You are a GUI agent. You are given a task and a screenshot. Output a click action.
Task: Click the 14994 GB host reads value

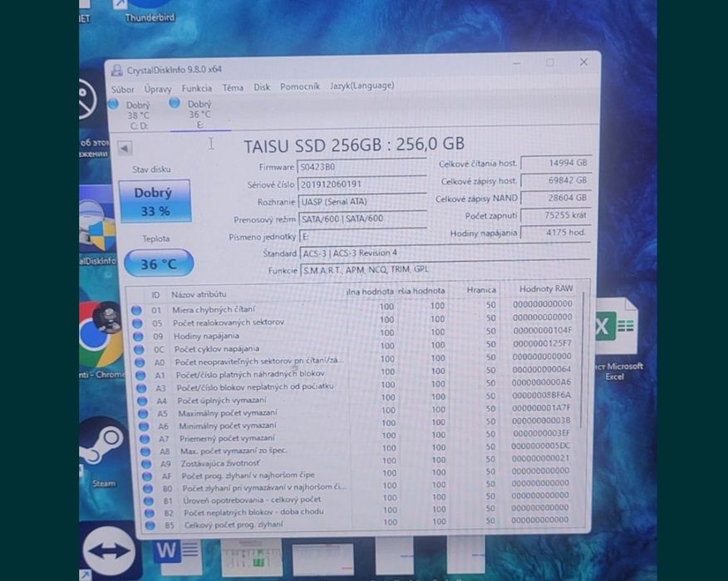click(556, 163)
